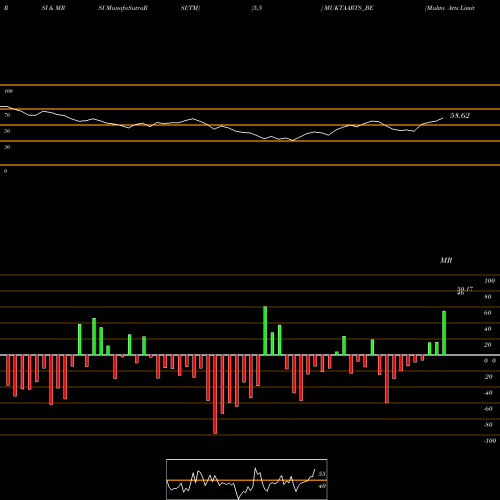Click the 60 label on MR axis
The image size is (500, 500).
point(488,313)
